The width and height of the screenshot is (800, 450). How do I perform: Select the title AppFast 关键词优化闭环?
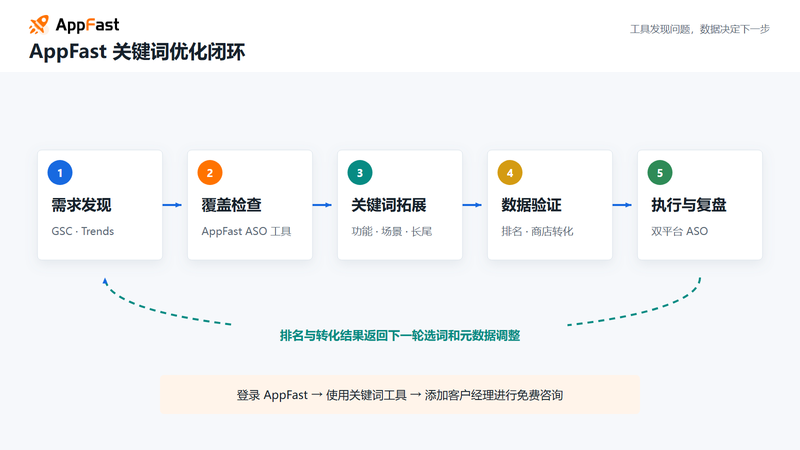137,52
